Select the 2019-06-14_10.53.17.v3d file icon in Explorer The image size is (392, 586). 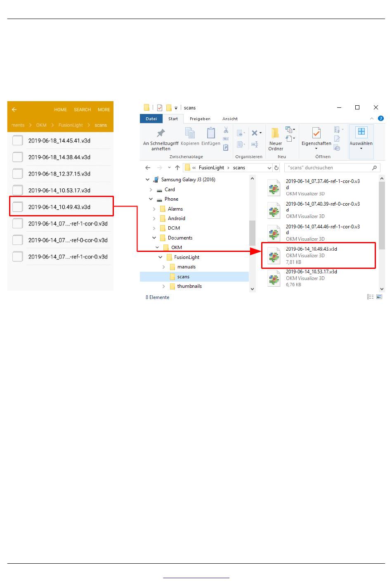(274, 278)
